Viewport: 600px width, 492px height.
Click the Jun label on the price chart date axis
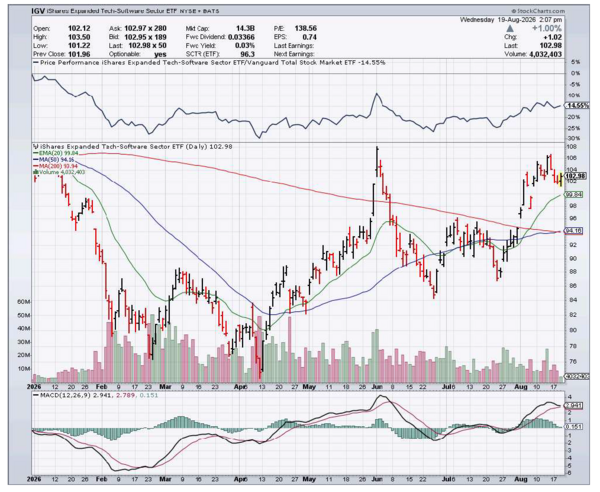click(x=377, y=387)
